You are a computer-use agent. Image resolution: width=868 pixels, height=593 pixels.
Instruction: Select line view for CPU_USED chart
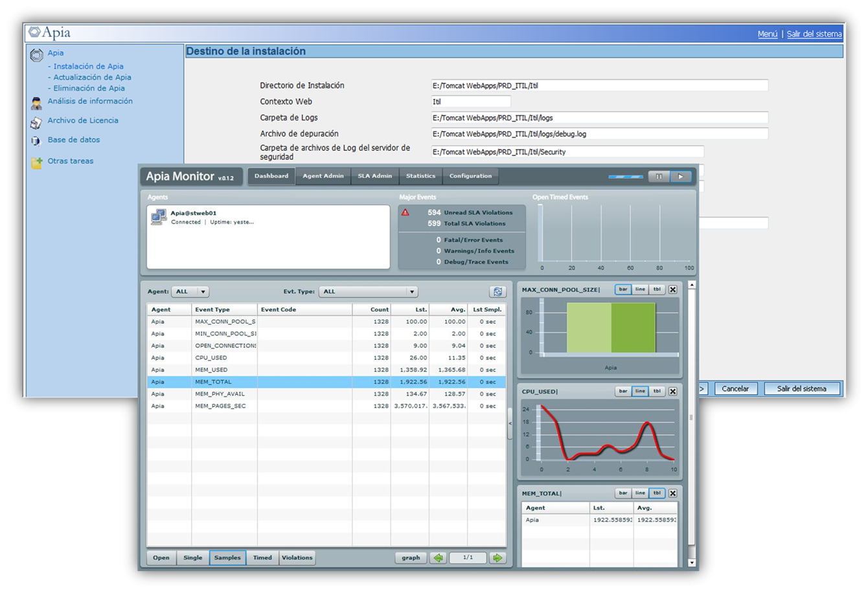[x=640, y=391]
